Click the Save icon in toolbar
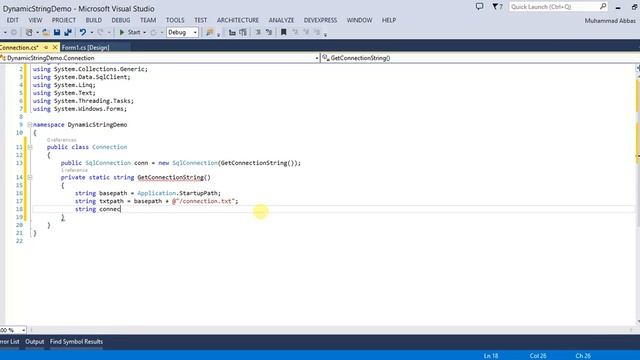Image resolution: width=640 pixels, height=360 pixels. pos(57,32)
